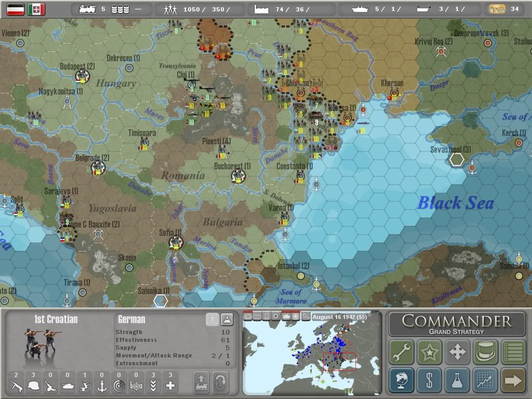Click the transport ship icon
Screen dimensions: 532x399
(x=423, y=9)
